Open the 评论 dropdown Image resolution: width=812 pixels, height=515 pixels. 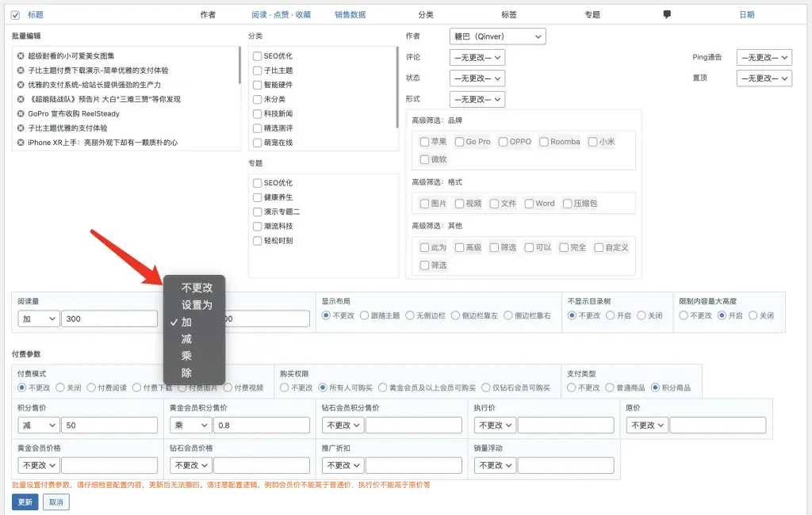pyautogui.click(x=477, y=58)
